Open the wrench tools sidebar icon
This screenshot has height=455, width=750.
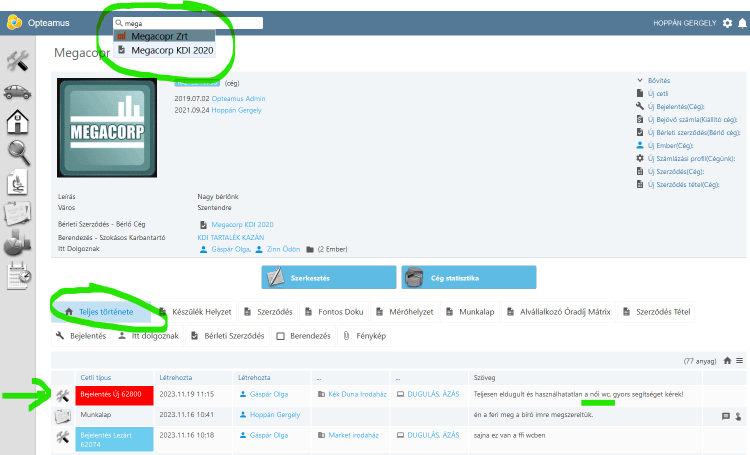(17, 62)
